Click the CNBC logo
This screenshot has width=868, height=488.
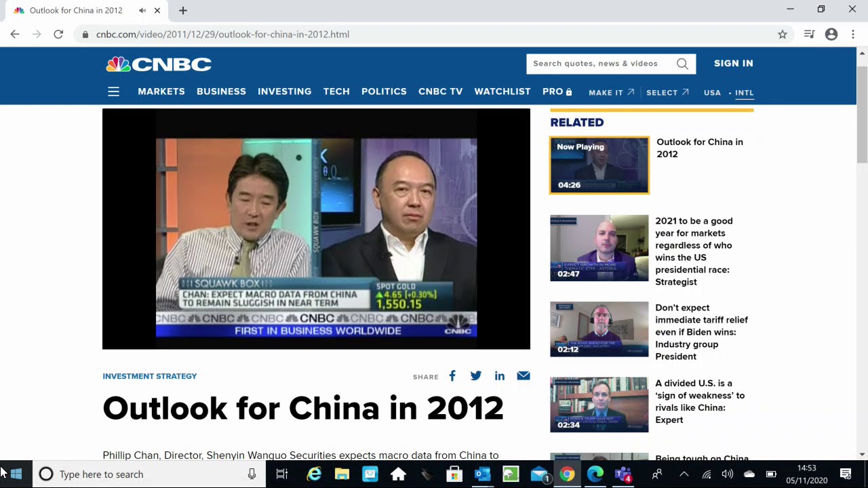coord(159,64)
